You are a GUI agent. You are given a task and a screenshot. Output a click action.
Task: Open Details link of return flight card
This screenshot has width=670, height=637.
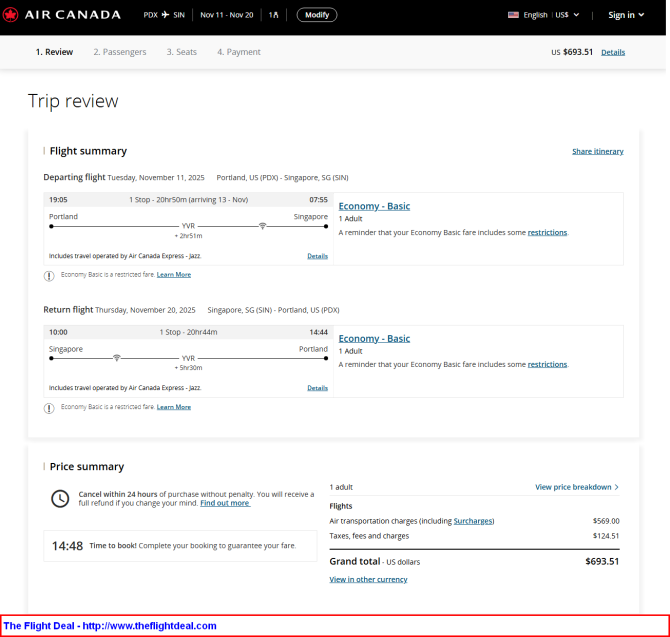pos(317,388)
